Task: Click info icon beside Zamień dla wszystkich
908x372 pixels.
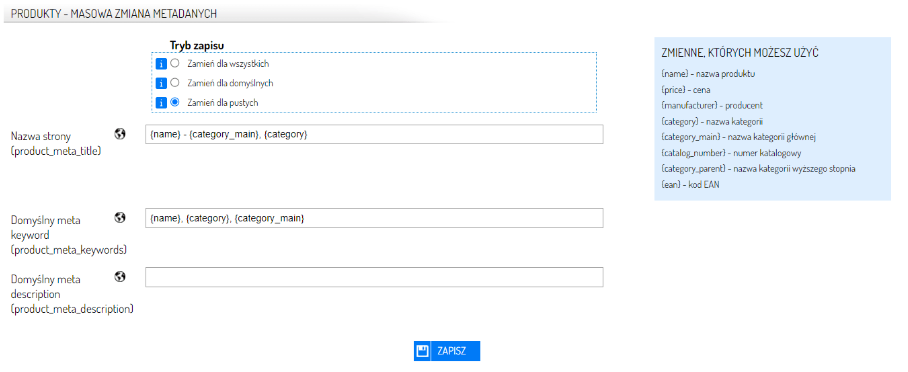Action: (162, 64)
